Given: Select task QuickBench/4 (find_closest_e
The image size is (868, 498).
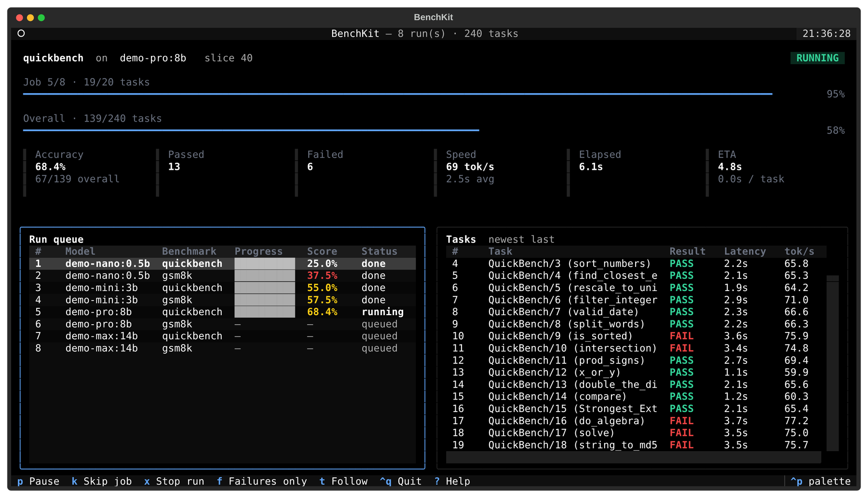Looking at the screenshot, I should tap(636, 276).
